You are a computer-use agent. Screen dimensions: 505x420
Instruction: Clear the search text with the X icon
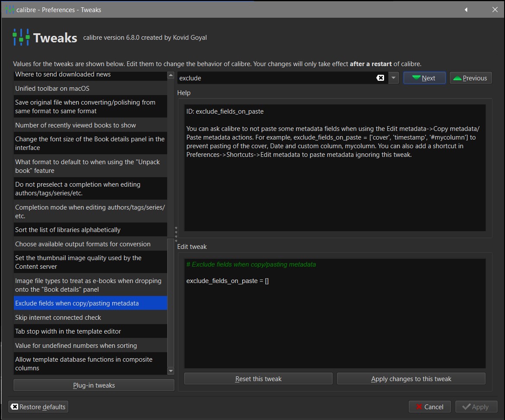click(380, 78)
